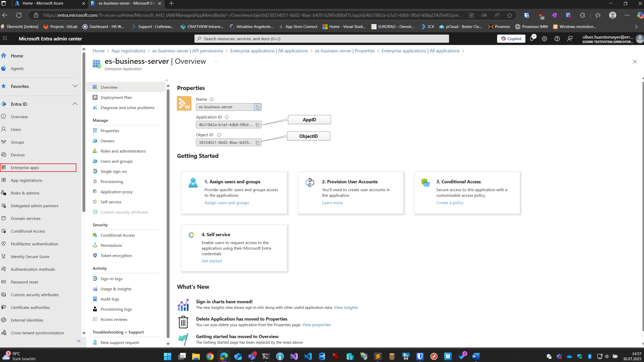The width and height of the screenshot is (644, 362).
Task: Click the browser address bar
Action: tap(252, 15)
